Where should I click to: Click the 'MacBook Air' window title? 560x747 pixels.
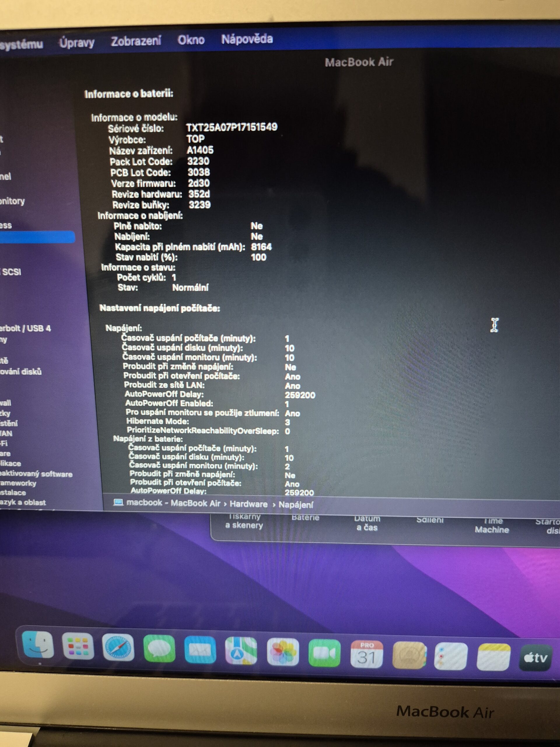[359, 62]
